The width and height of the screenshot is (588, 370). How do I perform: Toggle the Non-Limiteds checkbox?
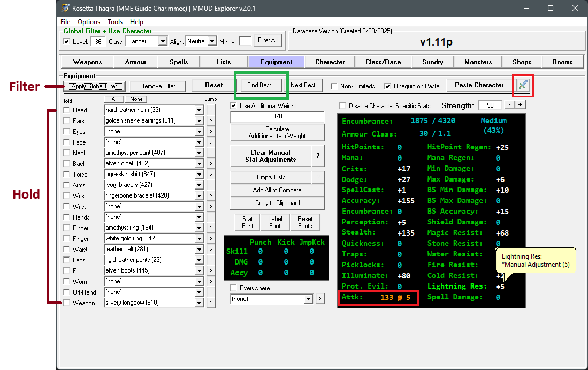[x=334, y=86]
